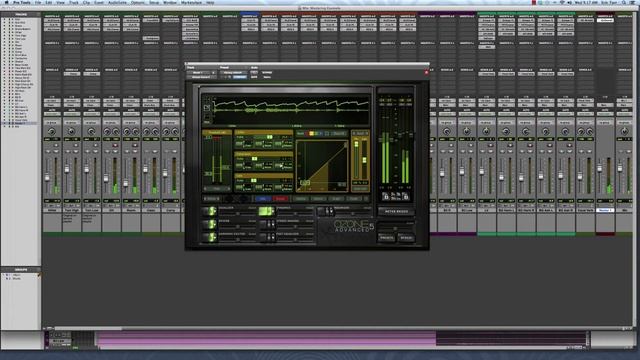The width and height of the screenshot is (640, 360).
Task: Click the Groups list header
Action: [21, 269]
